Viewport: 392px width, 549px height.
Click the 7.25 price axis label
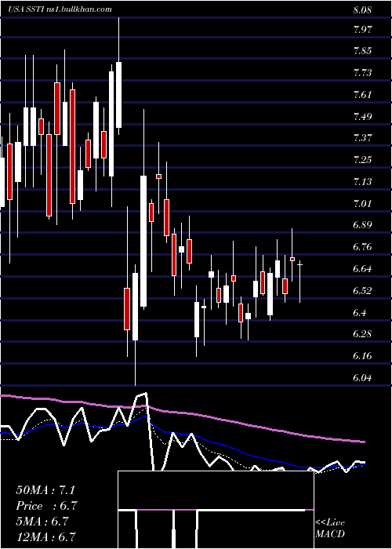click(362, 160)
